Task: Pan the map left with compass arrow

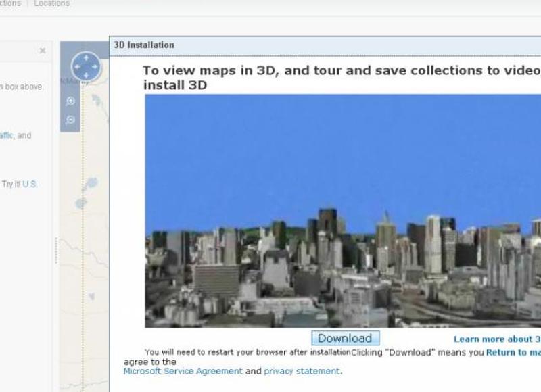Action: [x=76, y=68]
